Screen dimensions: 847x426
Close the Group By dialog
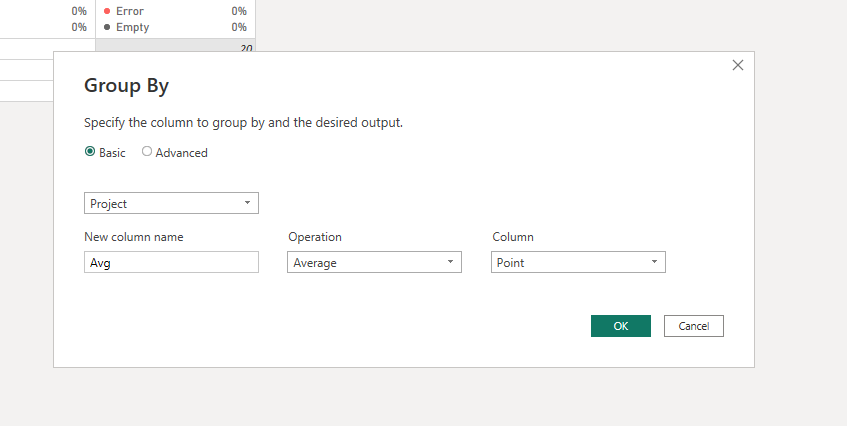[x=737, y=65]
